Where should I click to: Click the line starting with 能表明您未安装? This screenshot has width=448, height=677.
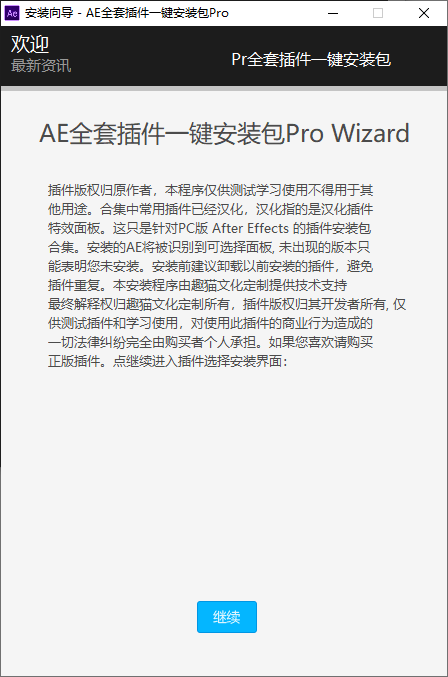211,266
